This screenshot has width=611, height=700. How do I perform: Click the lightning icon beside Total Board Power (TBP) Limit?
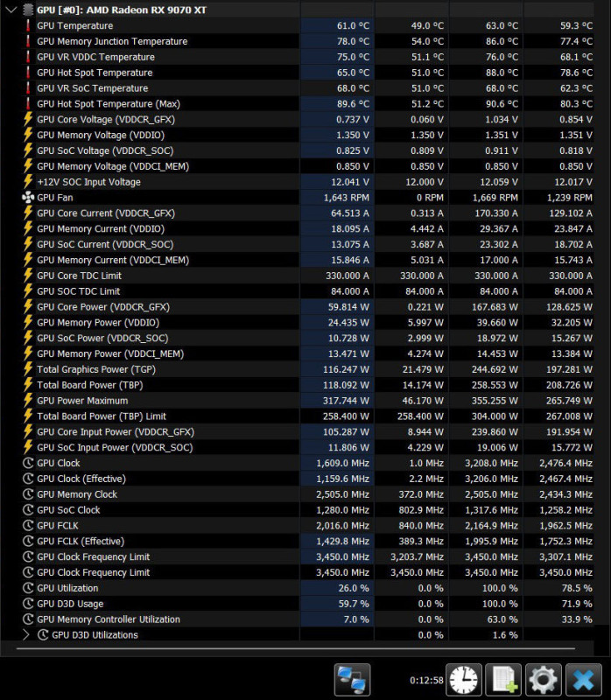28,416
